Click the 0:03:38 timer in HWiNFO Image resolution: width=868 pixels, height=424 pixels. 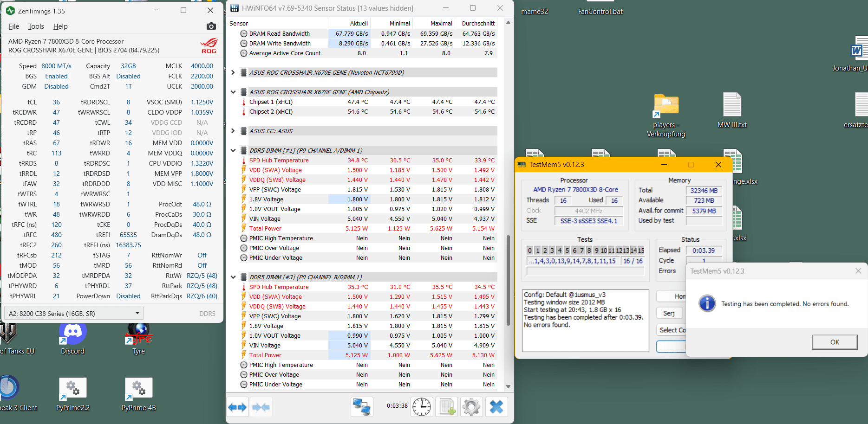tap(397, 405)
